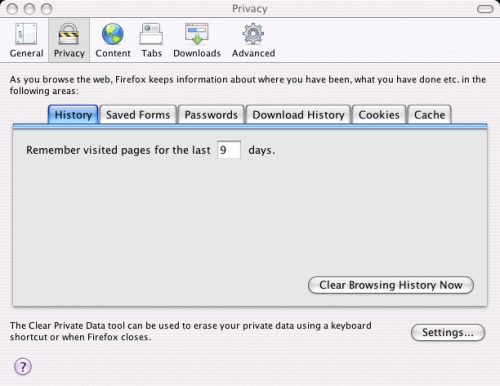Screen dimensions: 500x386
Task: Focus the history days input field
Action: 229,150
